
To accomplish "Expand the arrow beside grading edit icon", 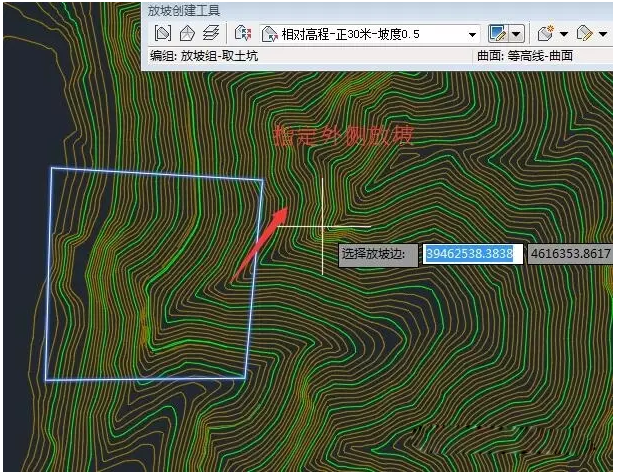I will pos(603,34).
